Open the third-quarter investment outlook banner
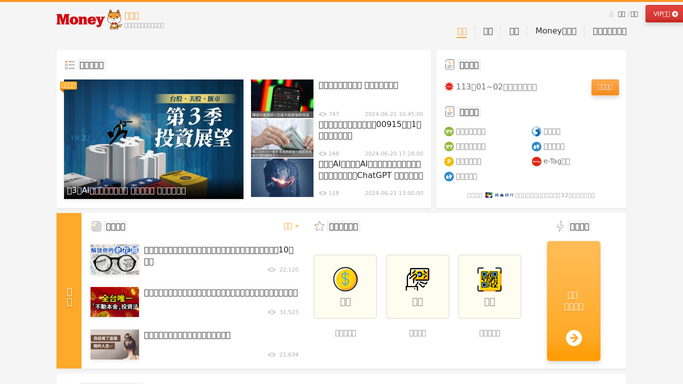Viewport: 683px width, 384px height. 154,139
